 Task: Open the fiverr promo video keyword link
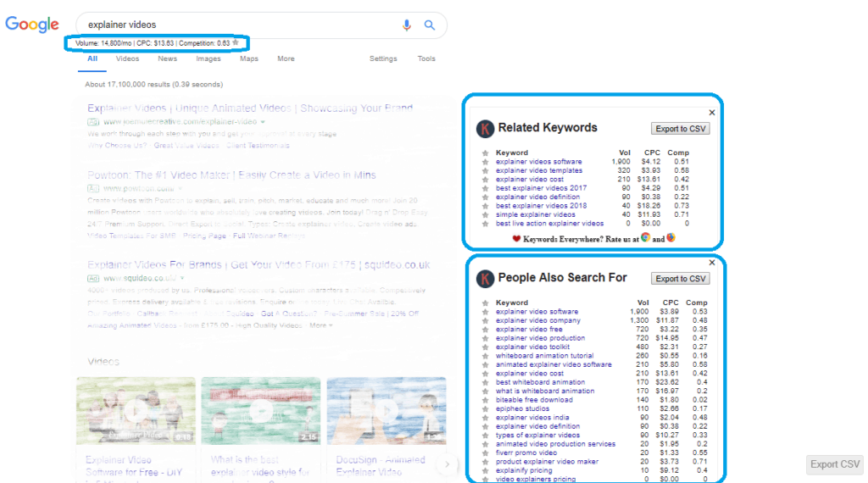(526, 453)
